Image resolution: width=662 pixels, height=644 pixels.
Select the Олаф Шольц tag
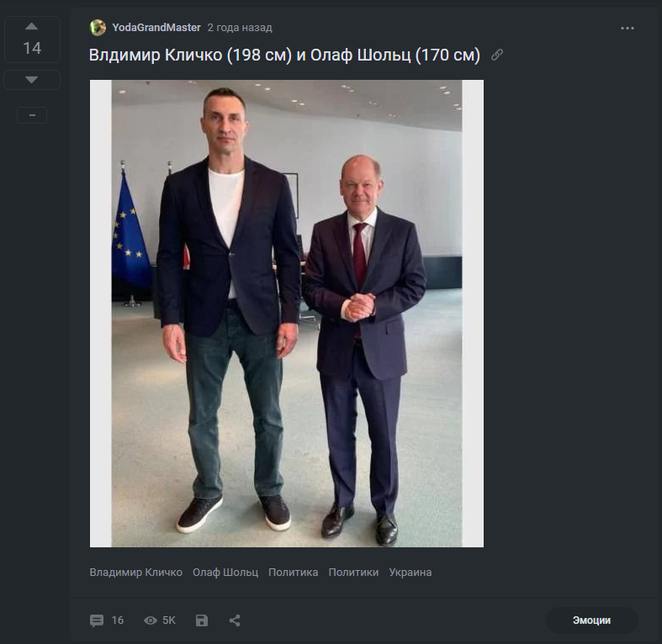coord(225,573)
